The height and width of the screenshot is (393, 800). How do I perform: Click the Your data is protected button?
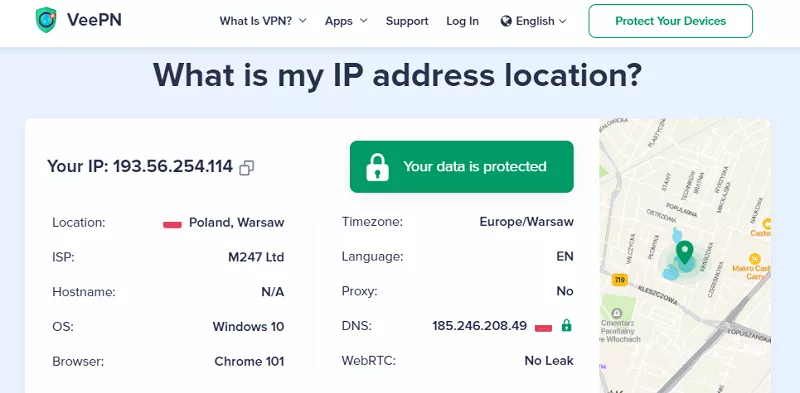(x=462, y=166)
